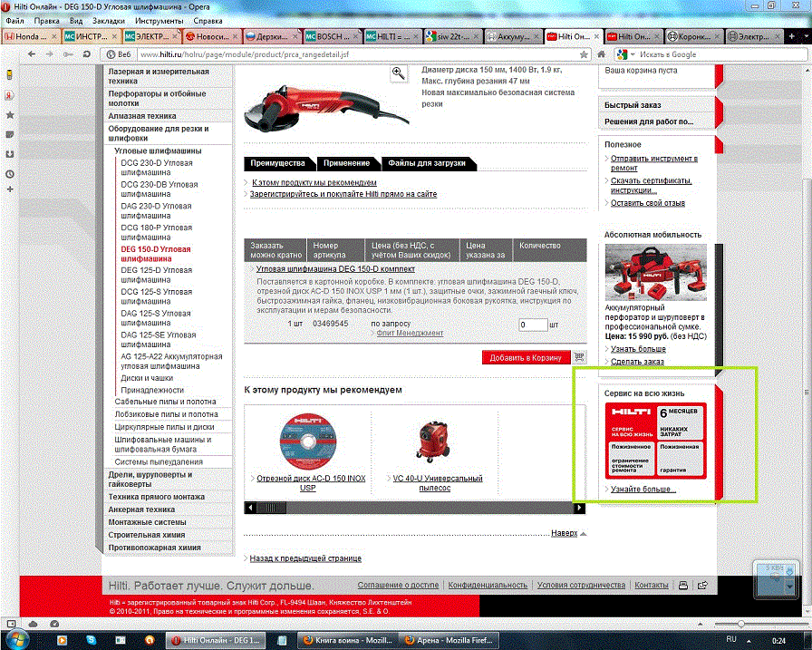Viewport: 812px width, 650px height.
Task: Open the Файл menu
Action: 15,21
